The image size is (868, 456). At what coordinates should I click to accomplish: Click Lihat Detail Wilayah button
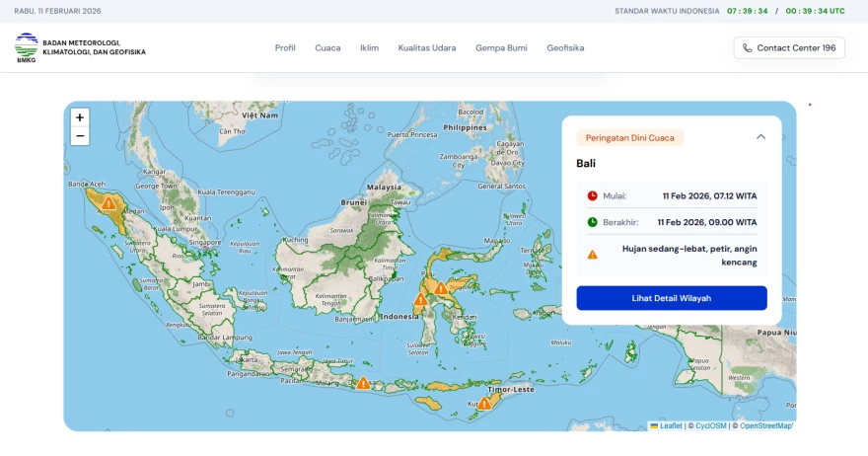(x=672, y=298)
